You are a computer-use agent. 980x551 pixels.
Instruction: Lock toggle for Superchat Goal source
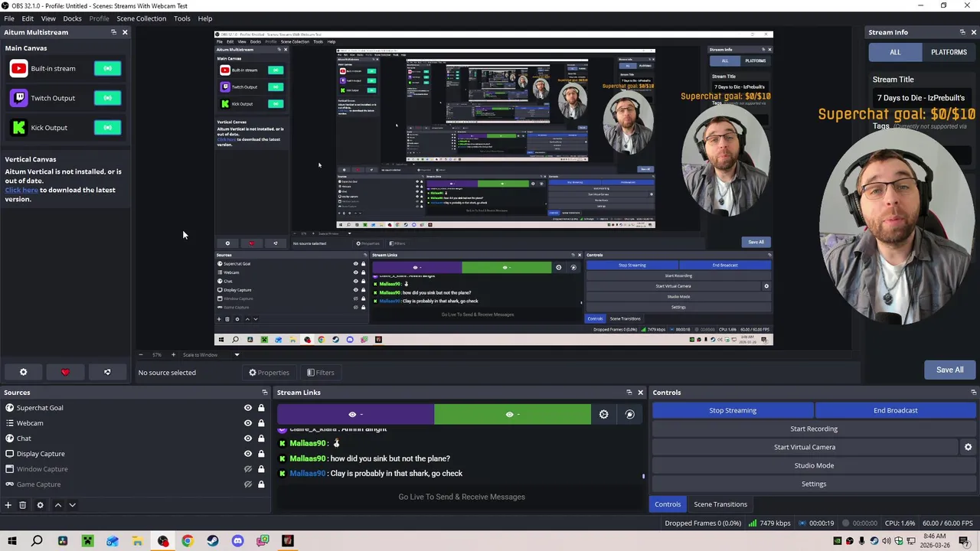pyautogui.click(x=261, y=408)
